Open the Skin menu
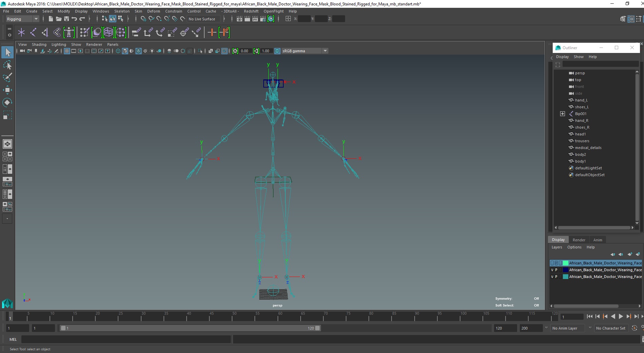 click(x=138, y=11)
